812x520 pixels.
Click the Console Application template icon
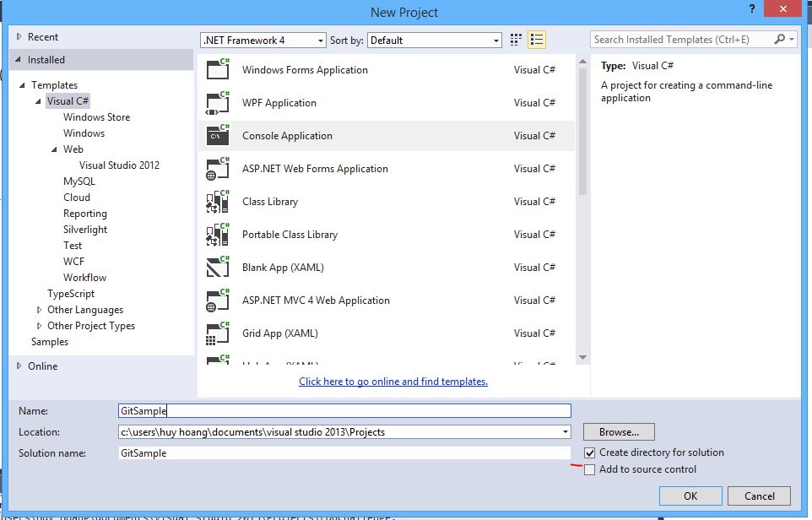pyautogui.click(x=218, y=136)
